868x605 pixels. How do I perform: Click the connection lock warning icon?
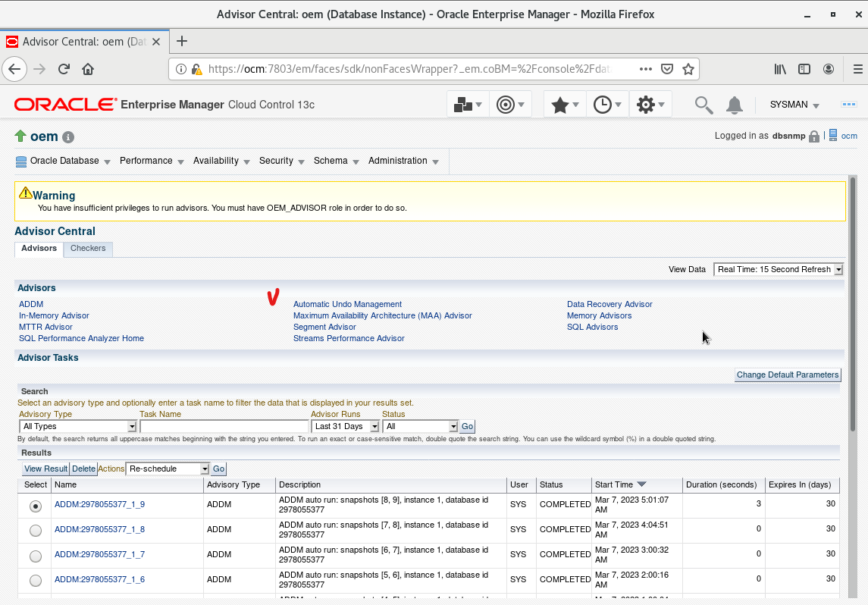click(196, 69)
